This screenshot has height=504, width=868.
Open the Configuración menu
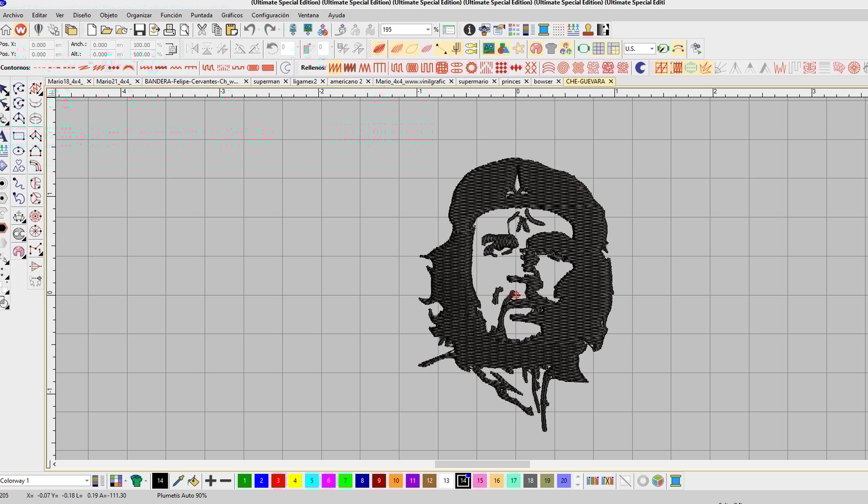[270, 15]
